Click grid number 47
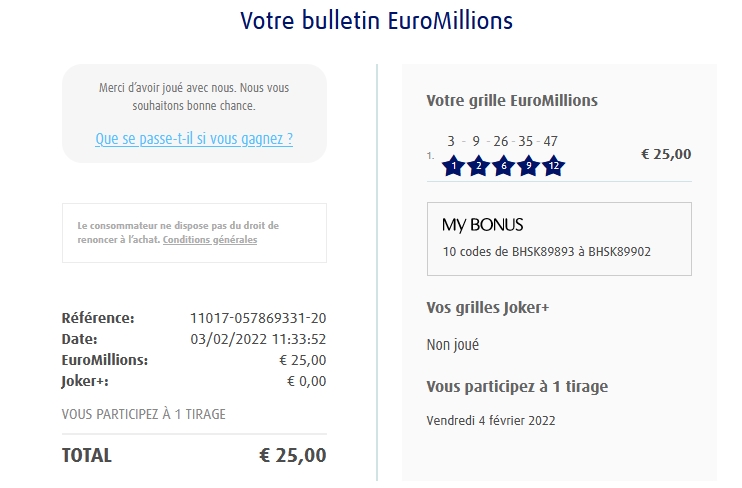This screenshot has height=488, width=742. pyautogui.click(x=551, y=141)
